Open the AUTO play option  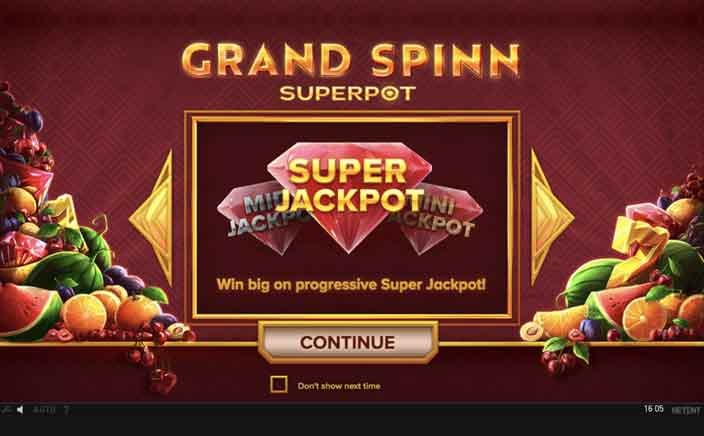tap(44, 410)
